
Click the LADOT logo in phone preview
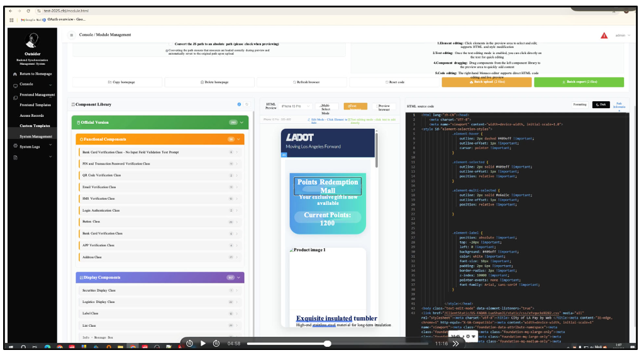pos(300,138)
